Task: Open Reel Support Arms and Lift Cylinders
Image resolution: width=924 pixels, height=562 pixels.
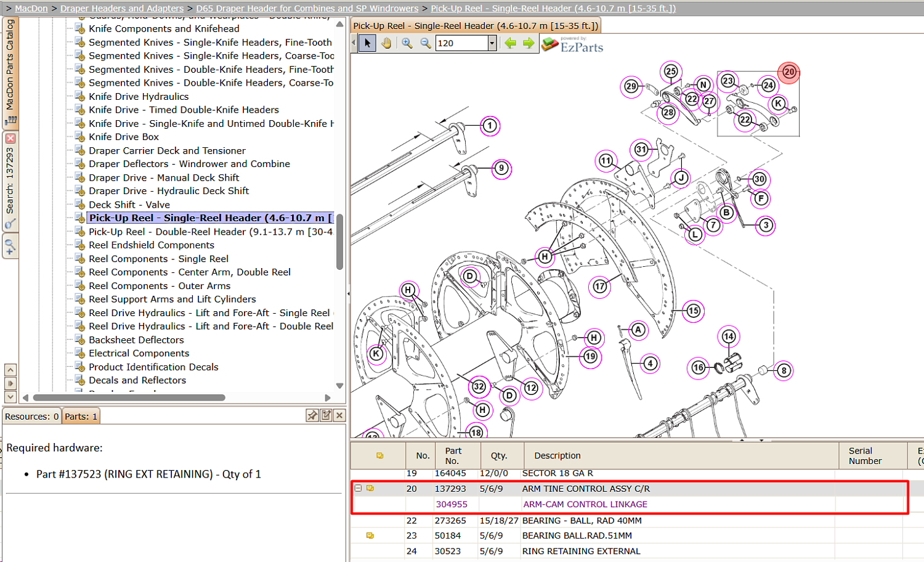Action: [x=172, y=299]
